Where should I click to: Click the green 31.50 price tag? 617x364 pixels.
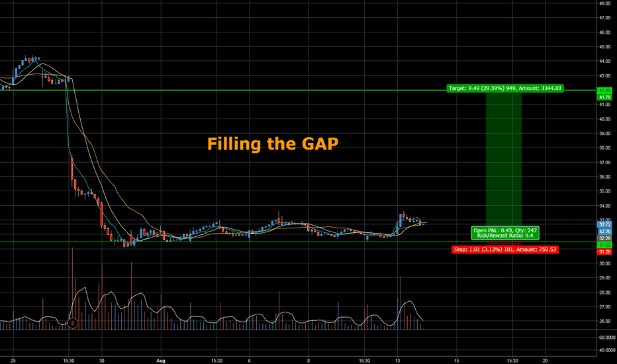click(604, 245)
